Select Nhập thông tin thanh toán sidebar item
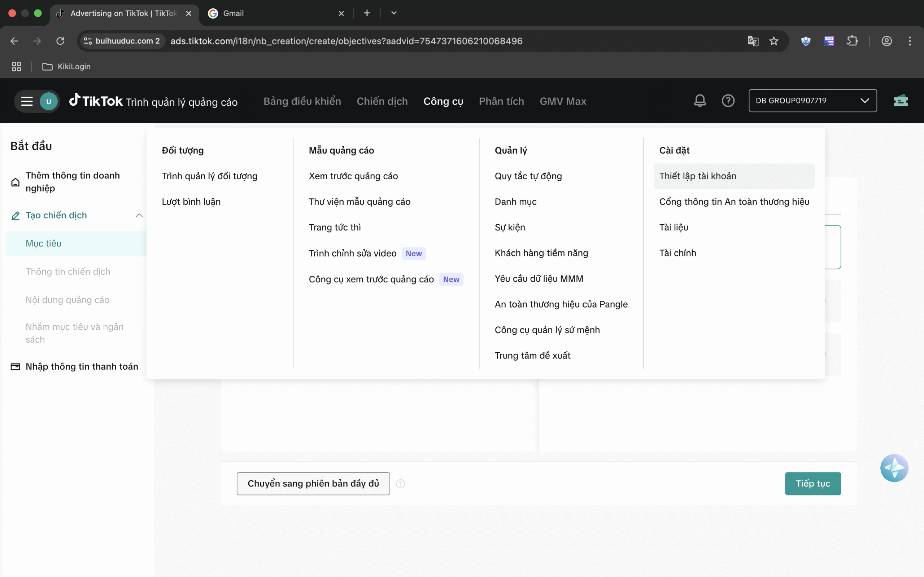924x577 pixels. (81, 366)
